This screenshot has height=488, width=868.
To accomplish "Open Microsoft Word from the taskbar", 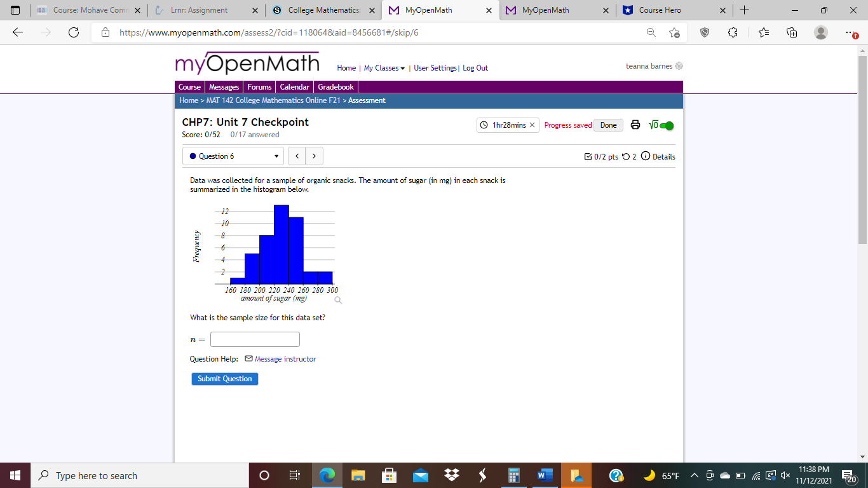I will click(x=544, y=475).
